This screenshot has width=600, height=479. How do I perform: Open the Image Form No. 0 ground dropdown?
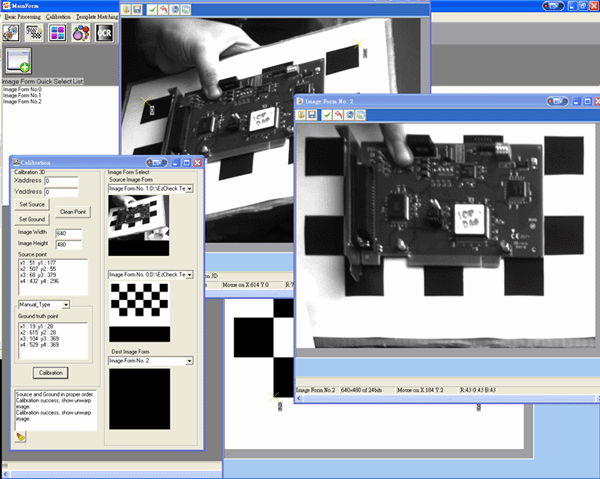click(x=189, y=275)
